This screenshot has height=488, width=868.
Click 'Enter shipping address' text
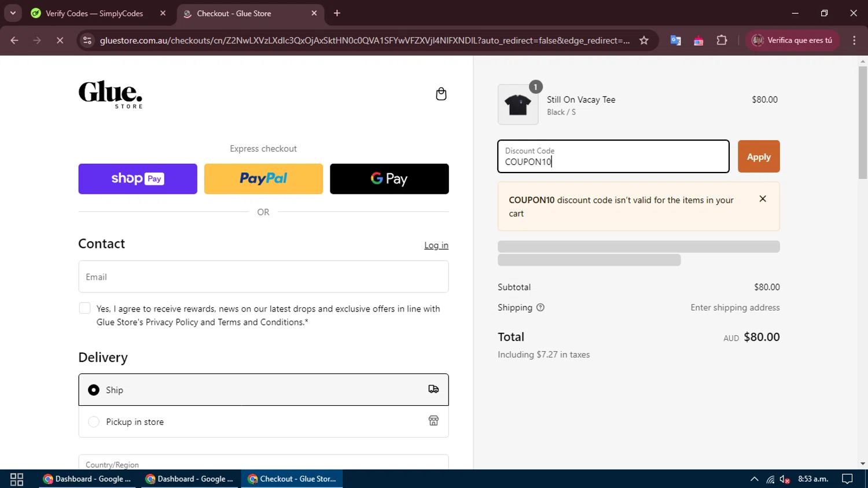(x=735, y=307)
